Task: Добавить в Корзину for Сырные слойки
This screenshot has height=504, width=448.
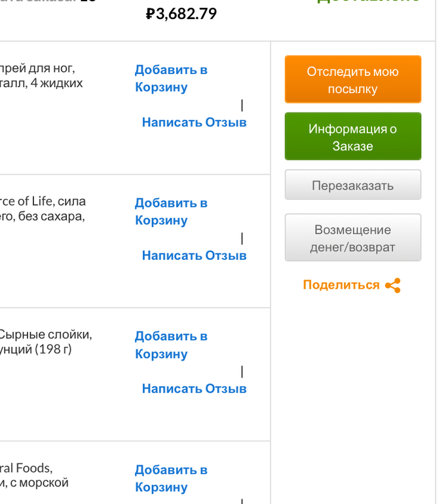Action: pyautogui.click(x=171, y=345)
